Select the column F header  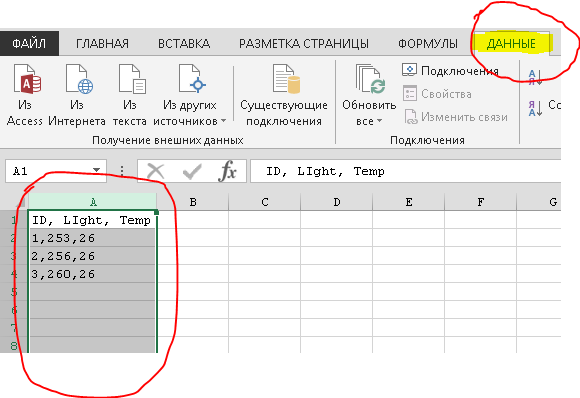click(480, 202)
